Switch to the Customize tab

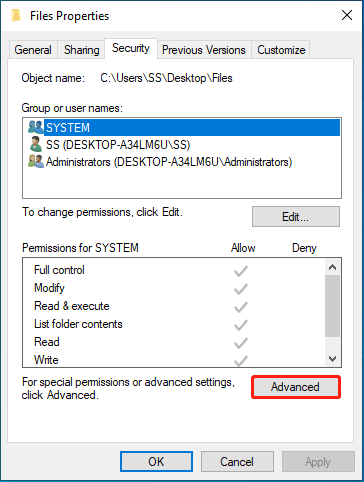(x=281, y=50)
